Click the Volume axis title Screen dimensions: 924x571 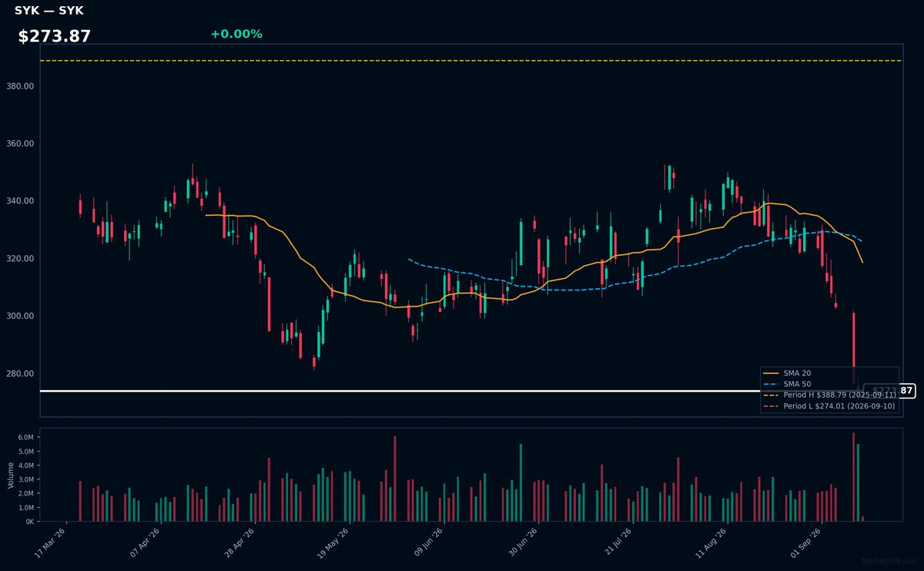click(10, 475)
